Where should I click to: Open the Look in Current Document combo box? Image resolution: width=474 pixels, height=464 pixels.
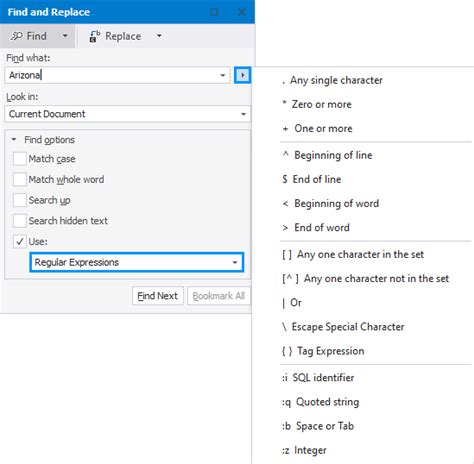click(127, 114)
